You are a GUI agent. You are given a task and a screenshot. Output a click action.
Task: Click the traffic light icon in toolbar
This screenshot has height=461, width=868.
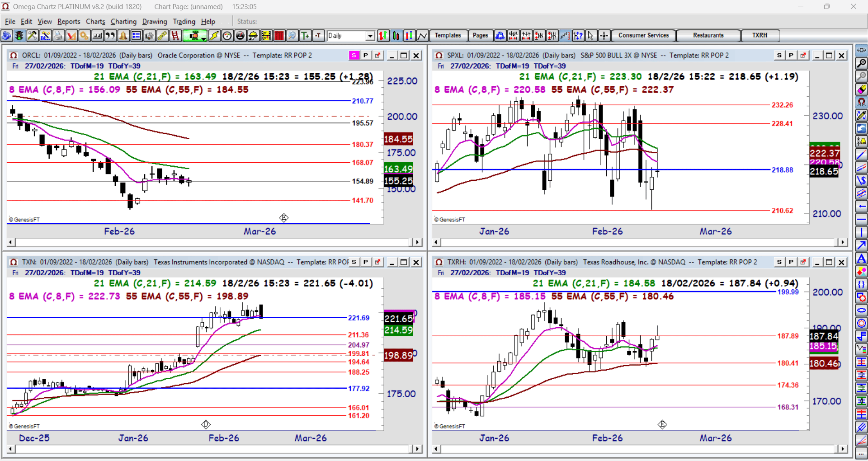(x=19, y=36)
